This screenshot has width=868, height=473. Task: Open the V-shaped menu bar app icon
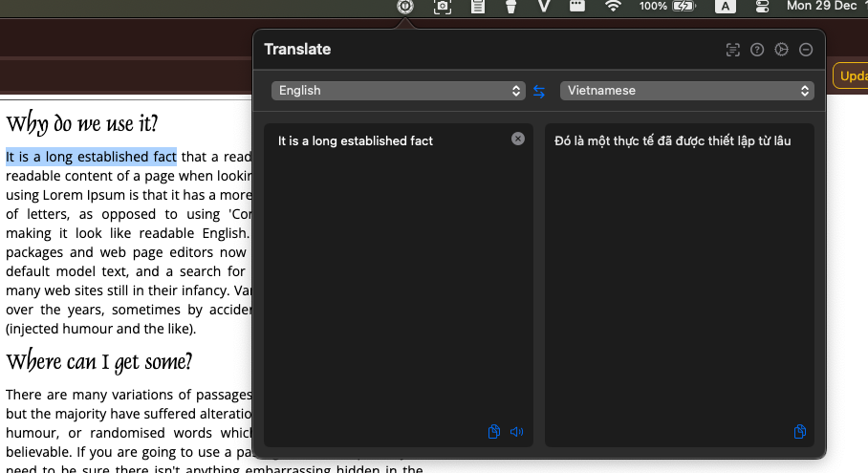pos(544,6)
